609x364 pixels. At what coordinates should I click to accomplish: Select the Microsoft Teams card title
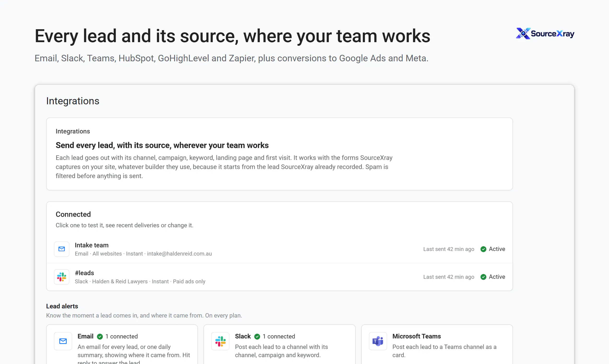416,336
